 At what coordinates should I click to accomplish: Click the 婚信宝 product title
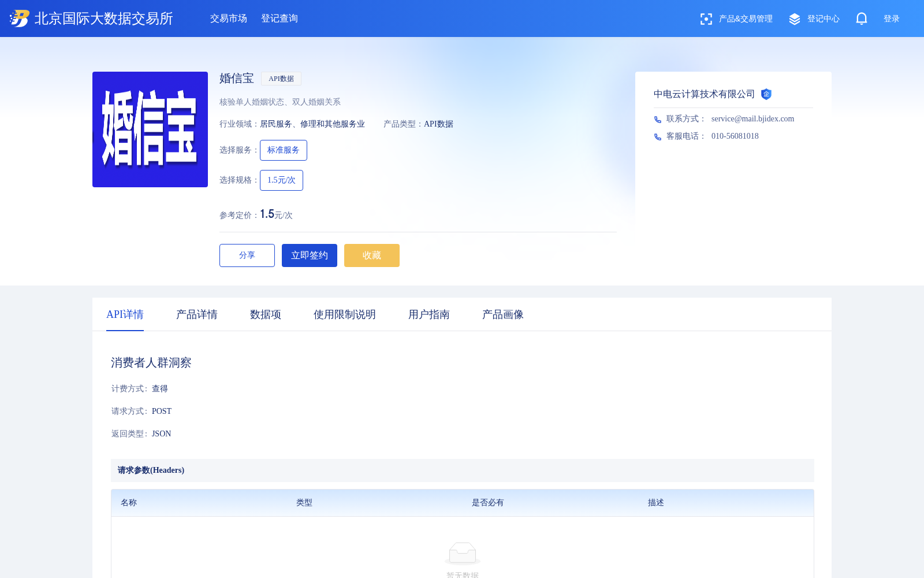tap(237, 79)
